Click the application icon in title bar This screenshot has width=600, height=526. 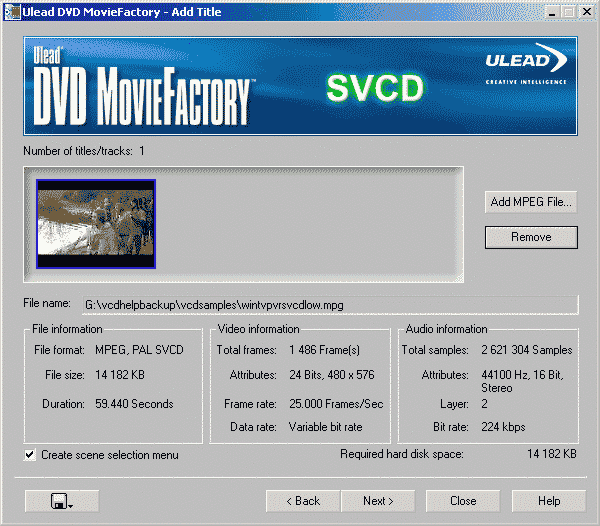11,12
